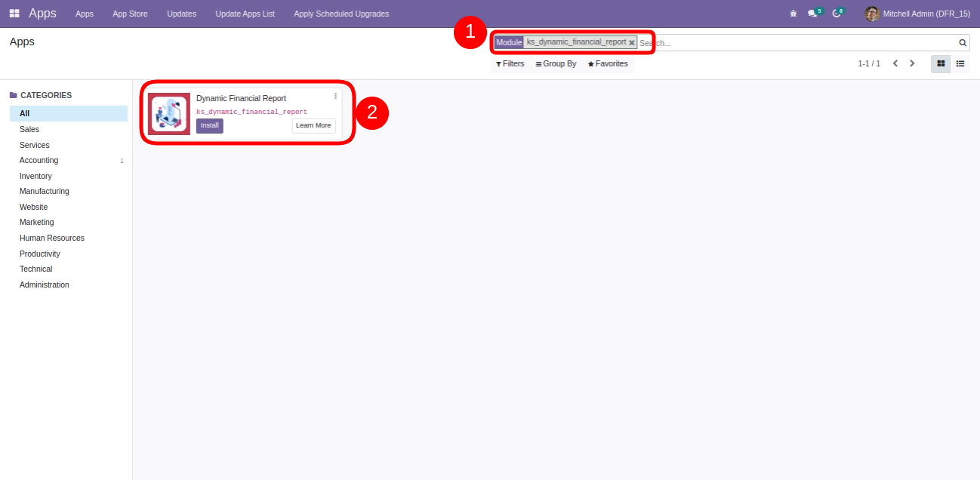Go to the previous page arrow
The height and width of the screenshot is (480, 980).
coord(895,64)
